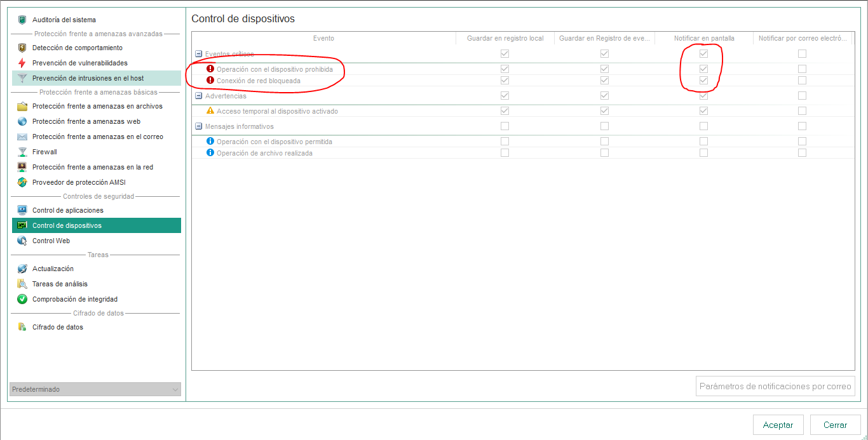
Task: Click the Detección de comportamiento icon
Action: [22, 48]
